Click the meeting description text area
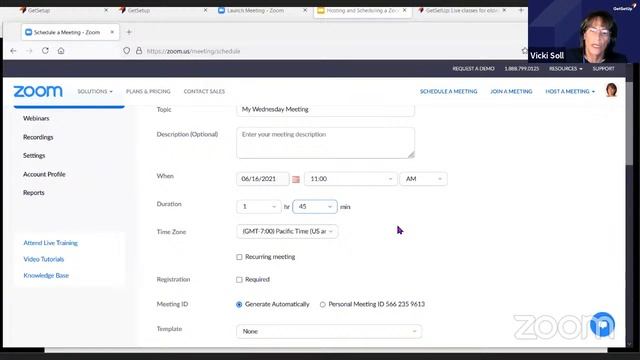This screenshot has height=360, width=640. click(x=325, y=143)
